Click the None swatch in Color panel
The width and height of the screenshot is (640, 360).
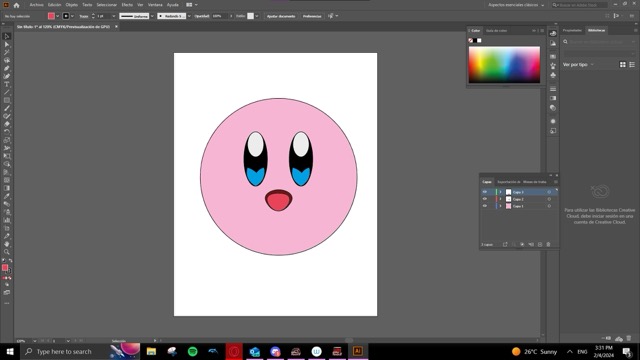click(x=471, y=40)
